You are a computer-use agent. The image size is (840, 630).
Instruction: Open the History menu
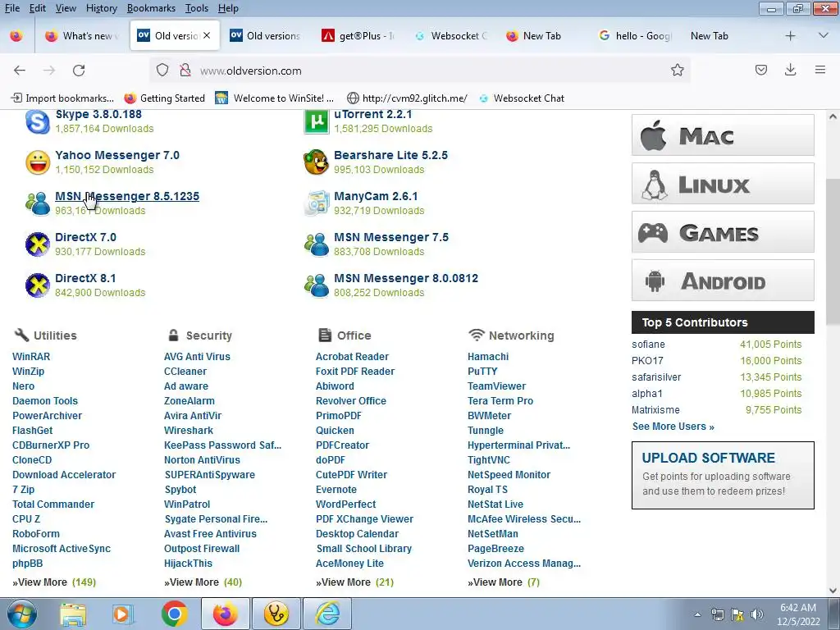pos(101,8)
